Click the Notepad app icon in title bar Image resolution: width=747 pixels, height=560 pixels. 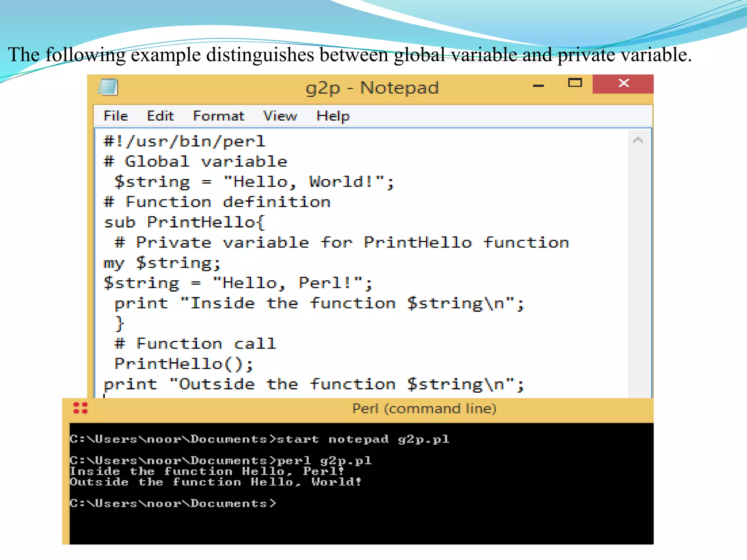click(108, 87)
